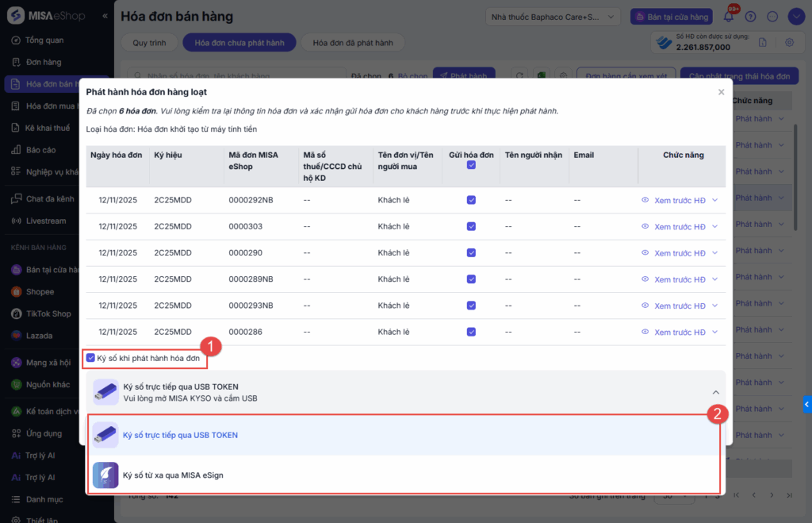Click the Bán tại cửa hàng button

point(671,17)
